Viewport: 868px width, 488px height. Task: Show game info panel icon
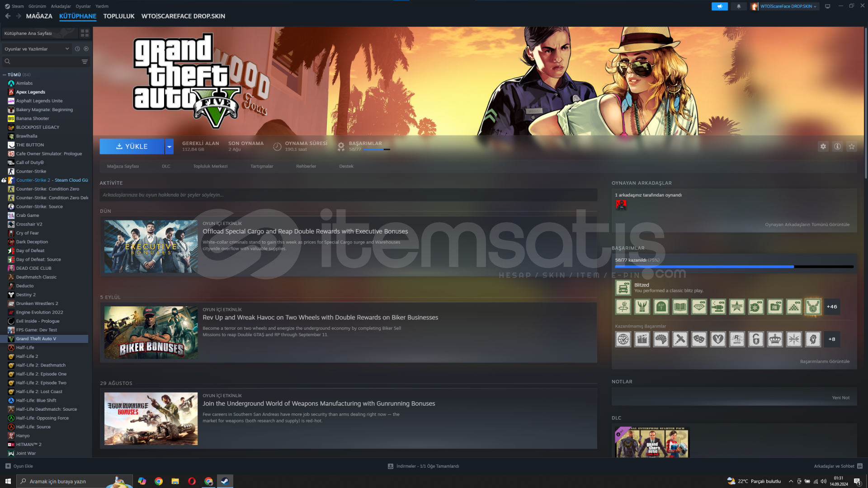[837, 146]
